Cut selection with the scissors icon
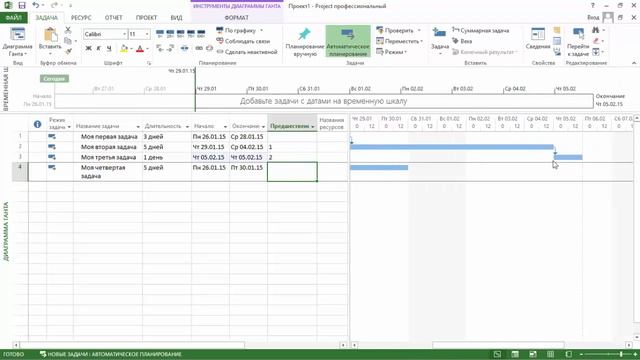The image size is (640, 360). [68, 30]
